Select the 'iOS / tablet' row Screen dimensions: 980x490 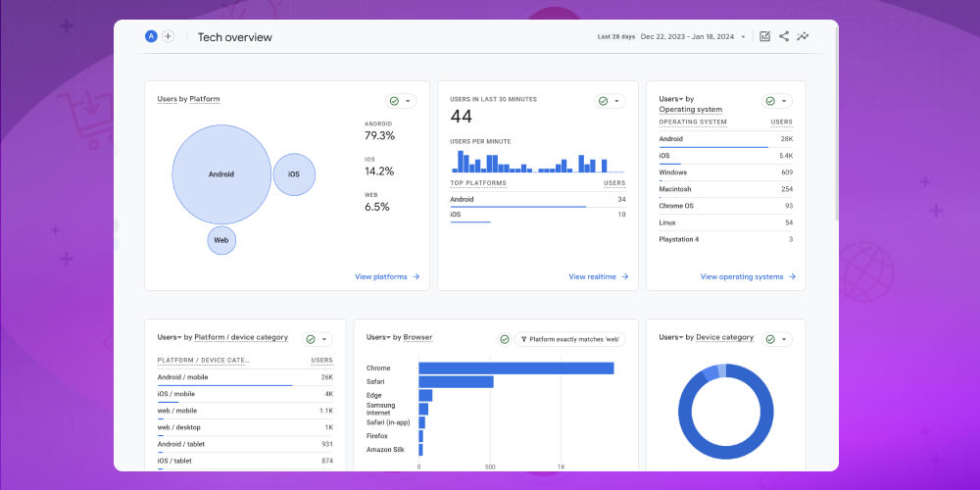pos(245,462)
